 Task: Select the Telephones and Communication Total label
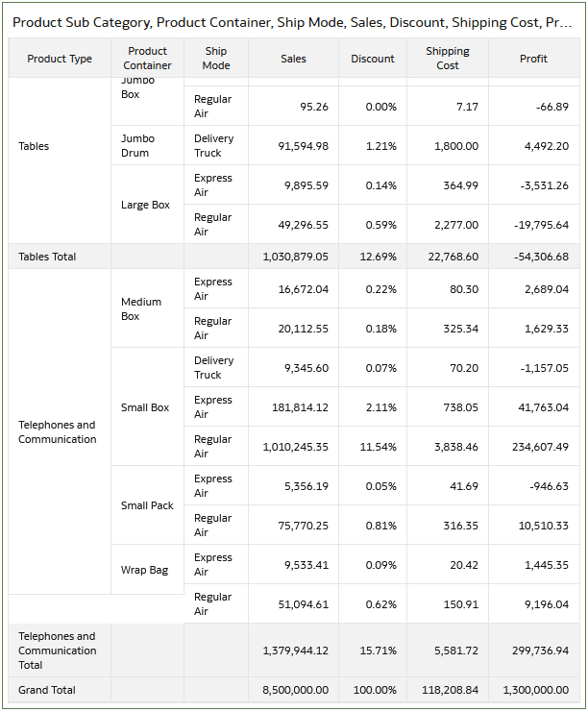(x=58, y=651)
